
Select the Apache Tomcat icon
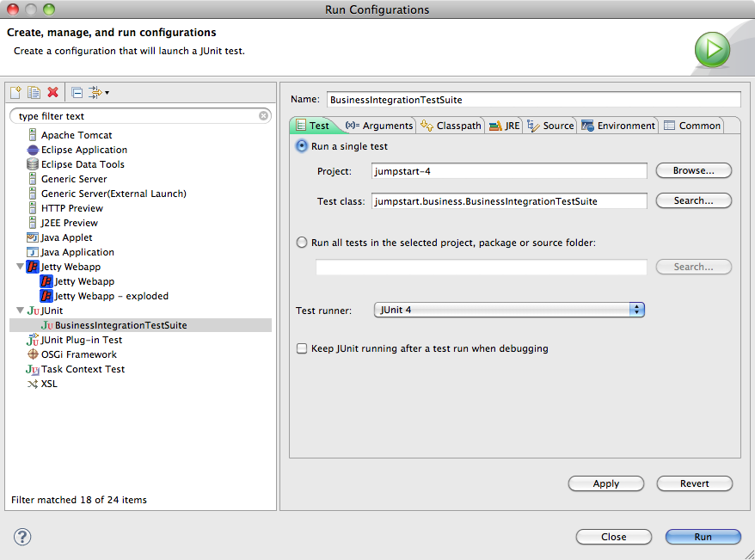point(33,135)
